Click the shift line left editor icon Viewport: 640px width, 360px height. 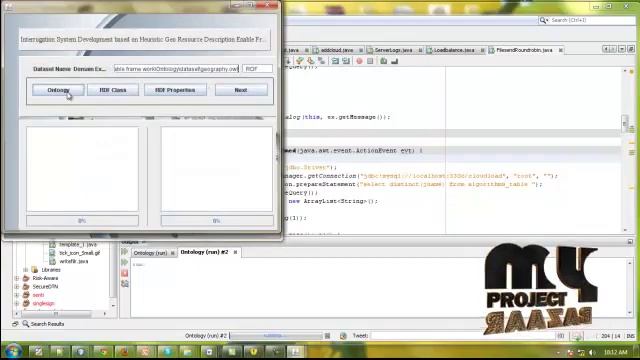[335, 61]
